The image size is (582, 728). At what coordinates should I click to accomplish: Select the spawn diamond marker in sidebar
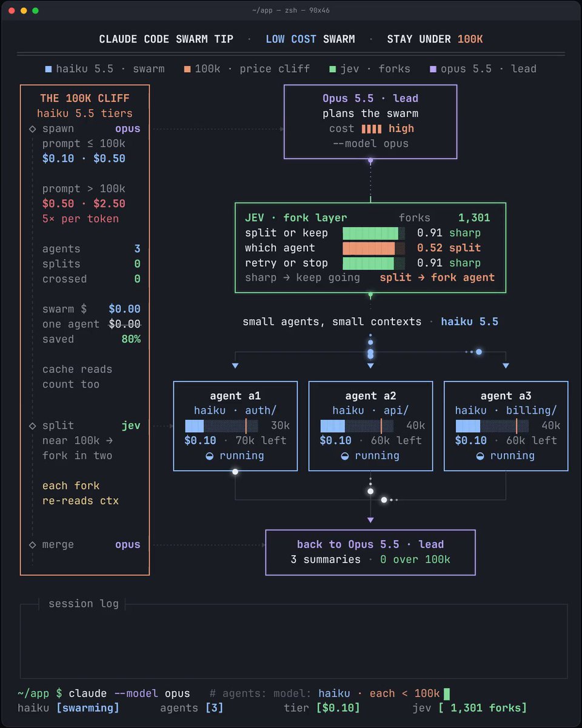[33, 129]
